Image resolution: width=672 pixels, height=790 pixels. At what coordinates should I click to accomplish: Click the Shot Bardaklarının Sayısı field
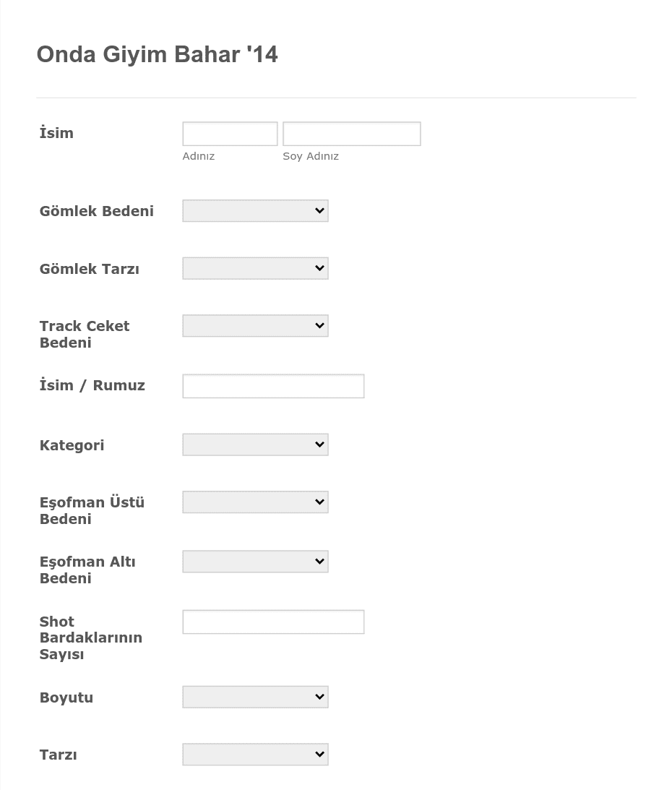tap(273, 622)
